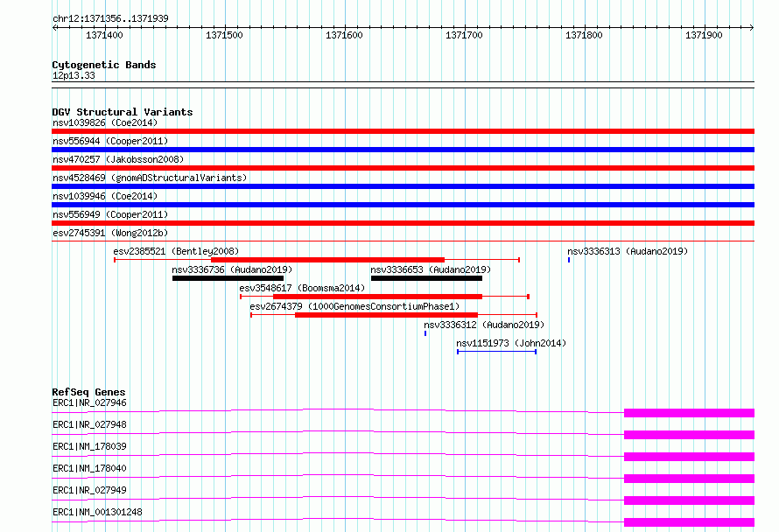This screenshot has width=779, height=532.
Task: Click the nsv470257 (Jakobsson2008) red bar
Action: coord(403,168)
